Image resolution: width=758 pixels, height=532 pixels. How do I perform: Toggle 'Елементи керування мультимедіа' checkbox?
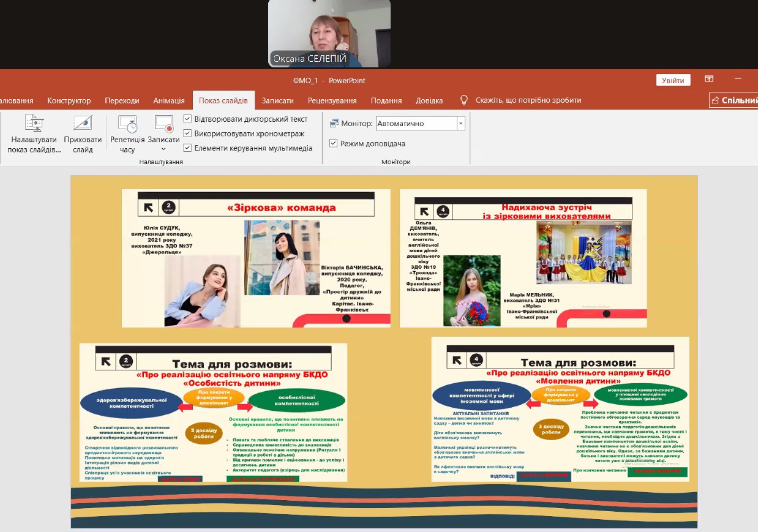pos(188,148)
